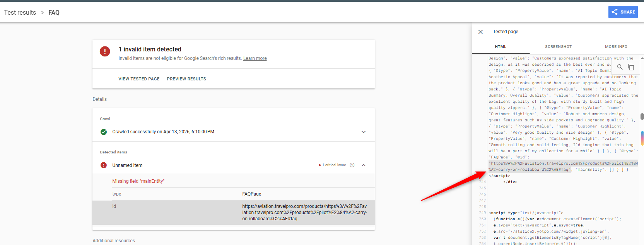The width and height of the screenshot is (644, 245).
Task: Click the FAQ breadcrumb item
Action: pos(54,12)
